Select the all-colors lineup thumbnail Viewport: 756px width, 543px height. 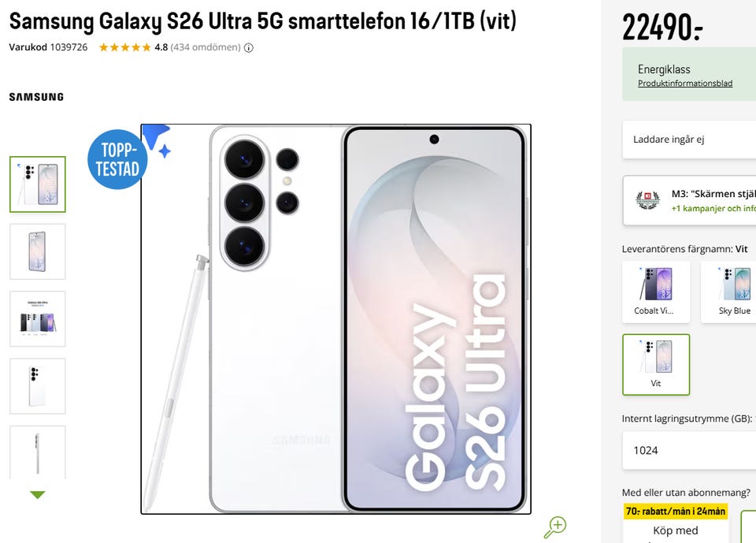click(x=38, y=319)
